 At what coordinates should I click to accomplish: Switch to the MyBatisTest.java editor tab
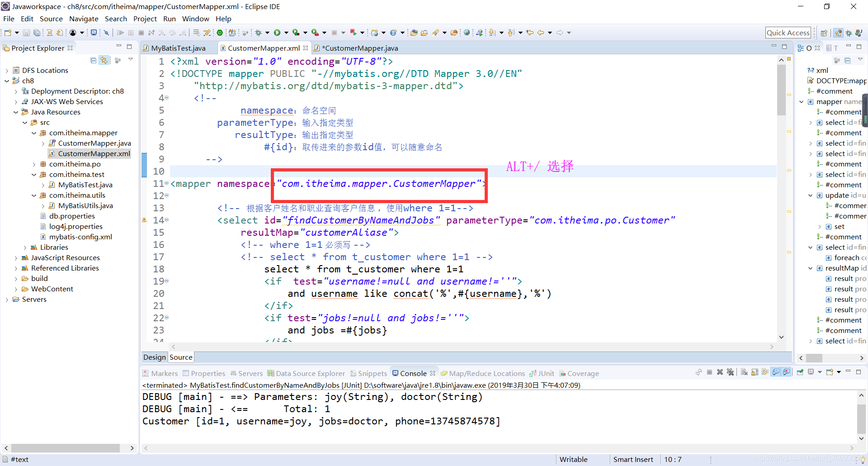tap(178, 48)
